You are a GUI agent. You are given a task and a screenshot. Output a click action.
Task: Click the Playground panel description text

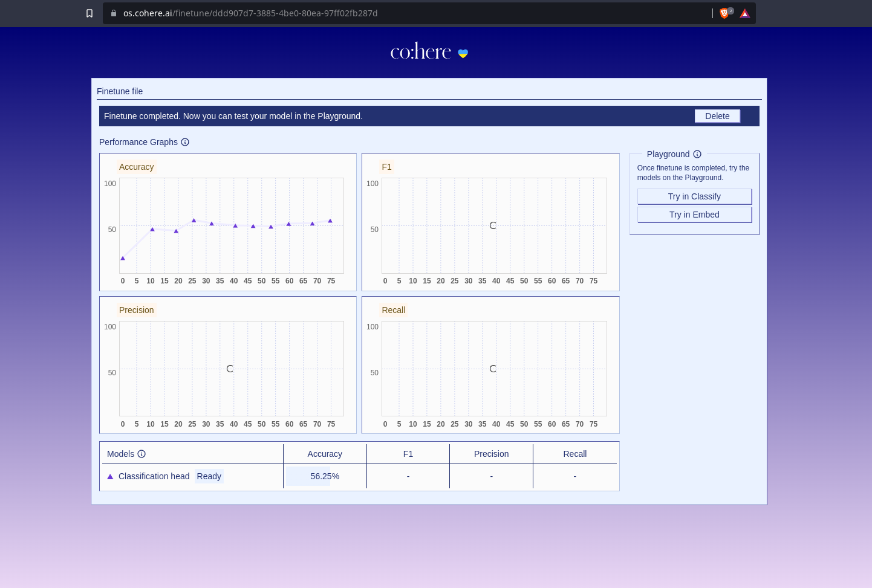[693, 173]
